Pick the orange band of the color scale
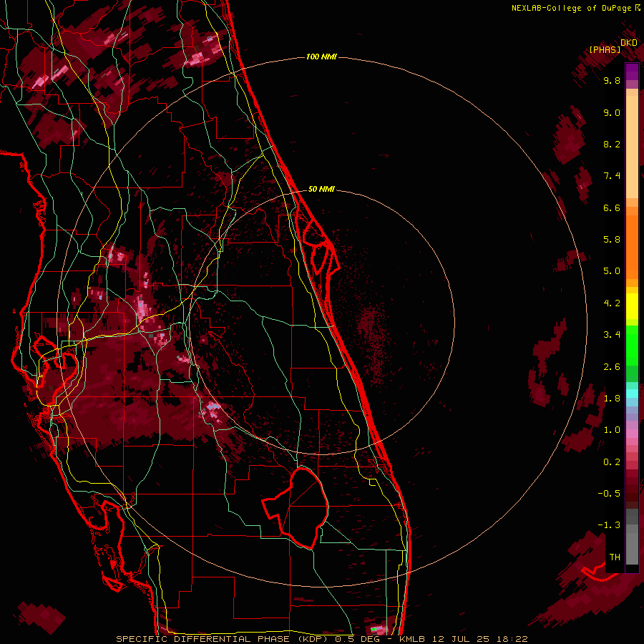Image resolution: width=644 pixels, height=644 pixels. pos(632,246)
